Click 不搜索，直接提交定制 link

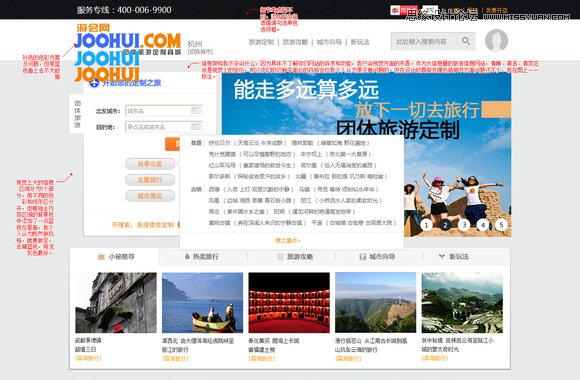coord(143,225)
